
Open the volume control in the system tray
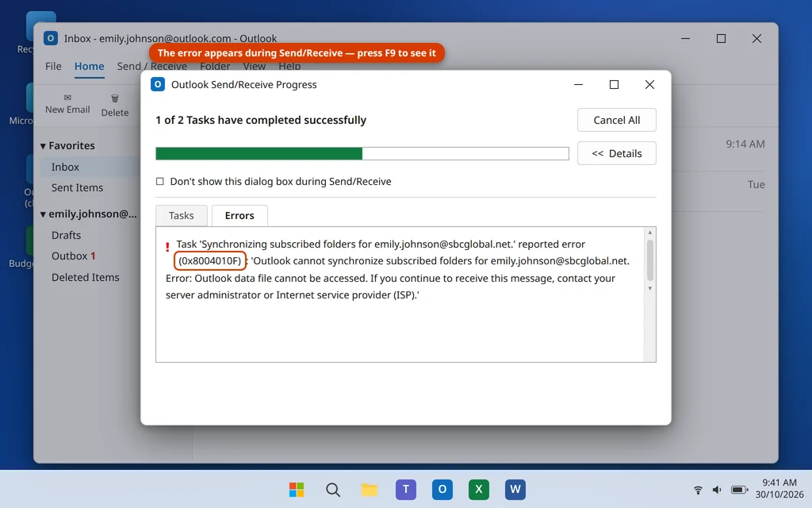click(x=717, y=490)
